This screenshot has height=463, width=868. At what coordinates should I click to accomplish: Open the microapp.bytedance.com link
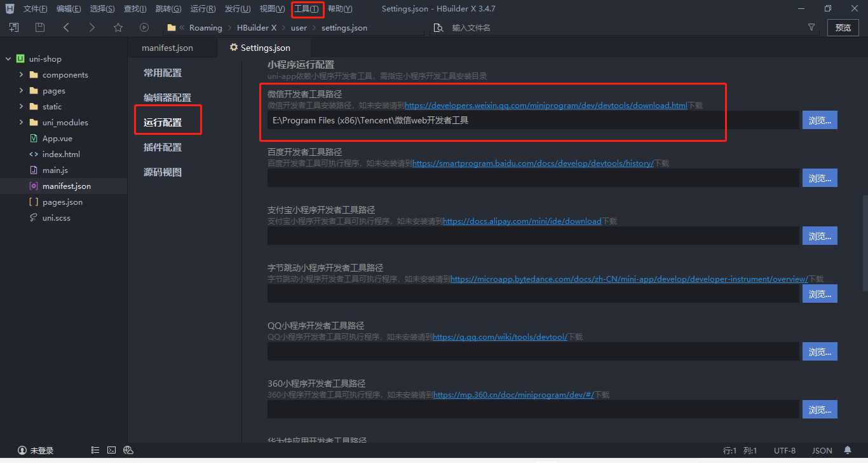[629, 279]
